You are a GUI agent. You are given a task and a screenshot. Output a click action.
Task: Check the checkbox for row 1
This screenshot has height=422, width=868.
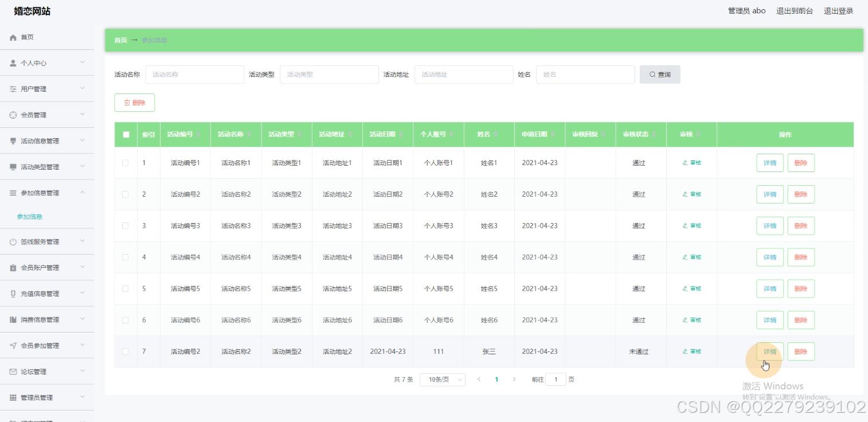point(126,163)
